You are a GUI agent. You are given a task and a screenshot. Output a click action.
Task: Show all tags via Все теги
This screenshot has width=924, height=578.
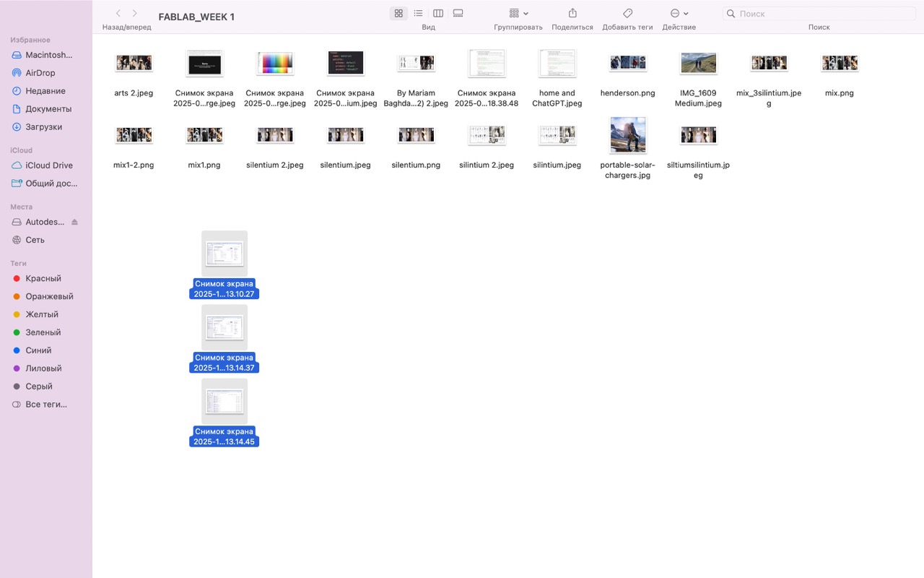click(x=45, y=405)
